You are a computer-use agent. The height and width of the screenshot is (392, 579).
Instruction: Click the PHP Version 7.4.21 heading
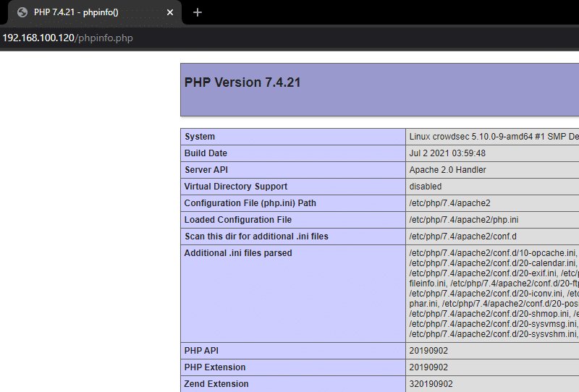coord(242,82)
